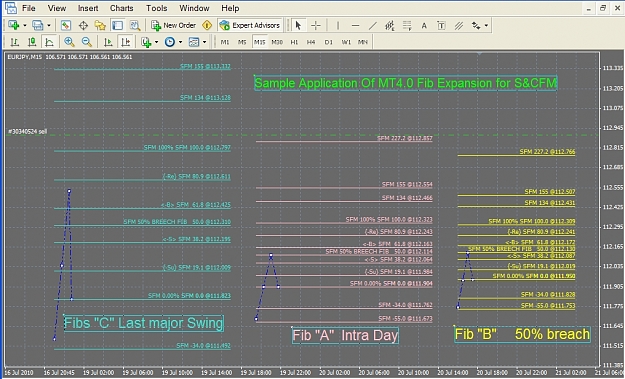This screenshot has width=625, height=379.
Task: Open the Charts menu
Action: pyautogui.click(x=122, y=8)
